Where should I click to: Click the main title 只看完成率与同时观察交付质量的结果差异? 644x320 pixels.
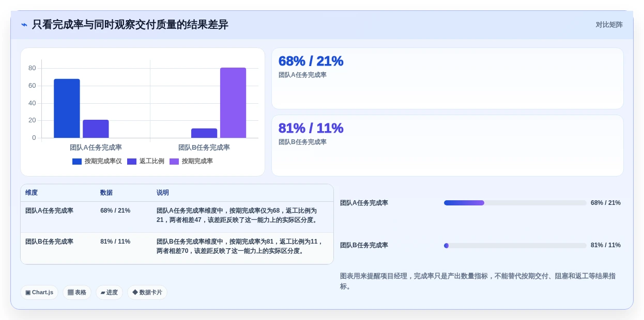click(x=130, y=25)
